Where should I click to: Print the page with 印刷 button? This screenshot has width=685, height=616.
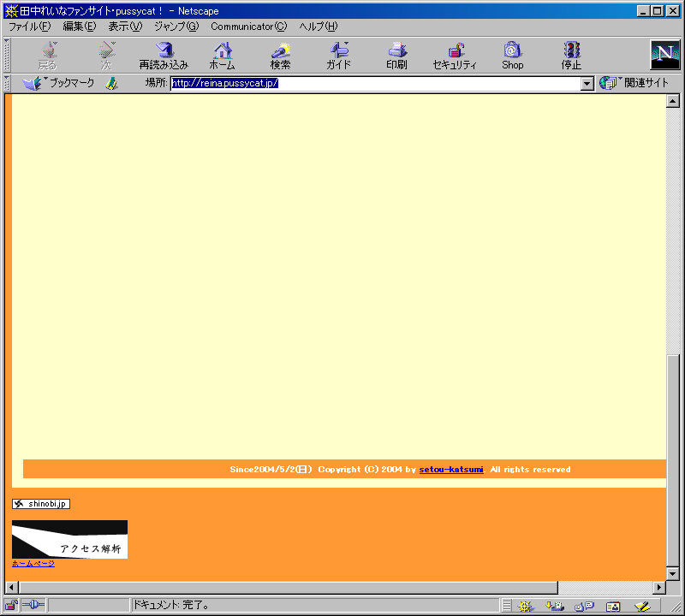click(396, 56)
